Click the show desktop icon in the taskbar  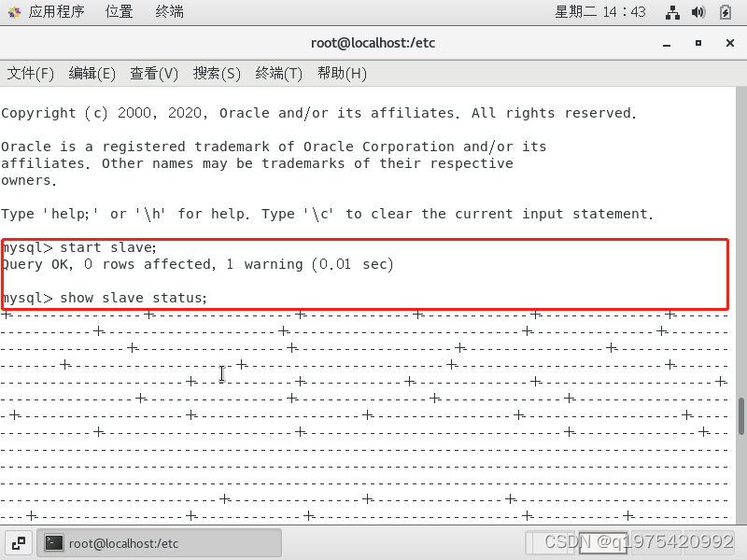19,543
